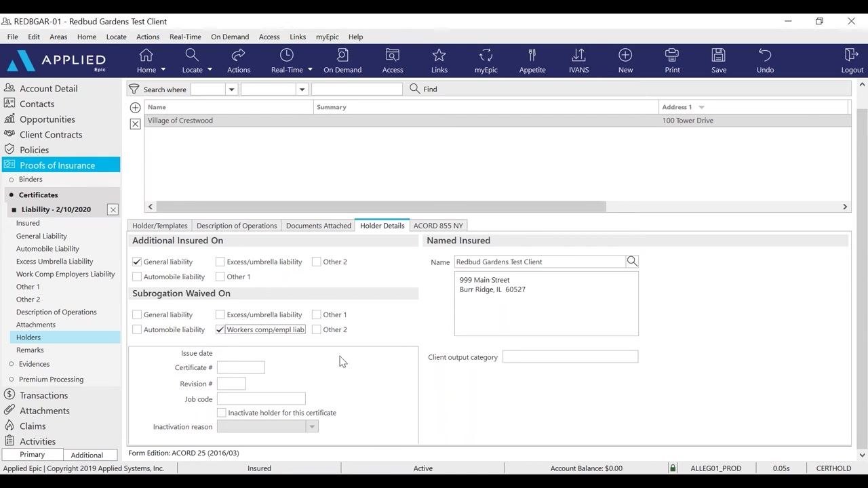This screenshot has width=868, height=488.
Task: Uncheck Additional Insured General liability checkbox
Action: point(137,262)
